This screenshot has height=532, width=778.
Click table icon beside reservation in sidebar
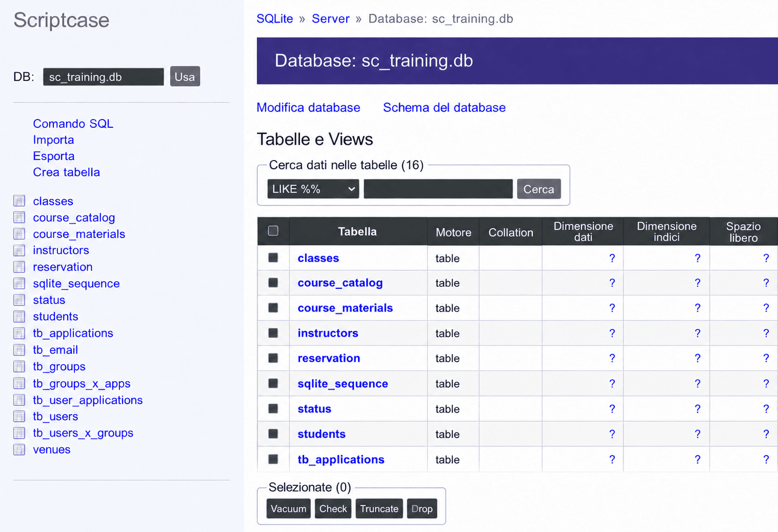[19, 267]
